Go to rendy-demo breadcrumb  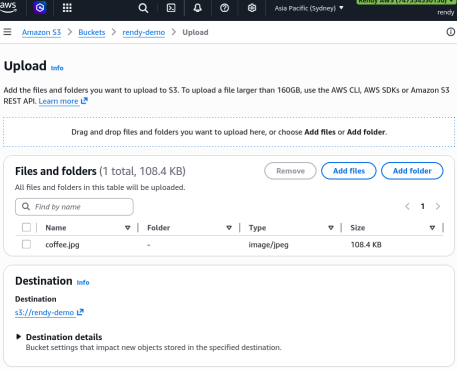144,32
